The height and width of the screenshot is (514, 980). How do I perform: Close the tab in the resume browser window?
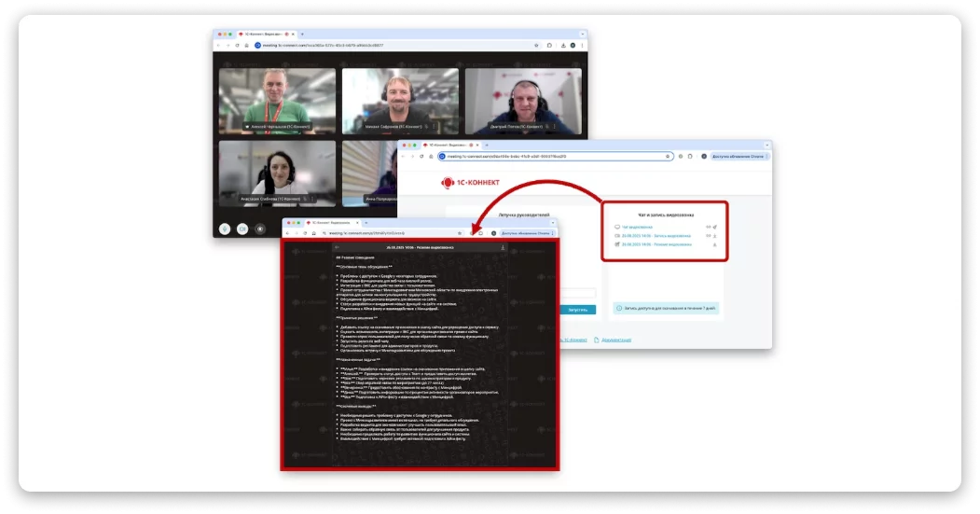(x=357, y=223)
